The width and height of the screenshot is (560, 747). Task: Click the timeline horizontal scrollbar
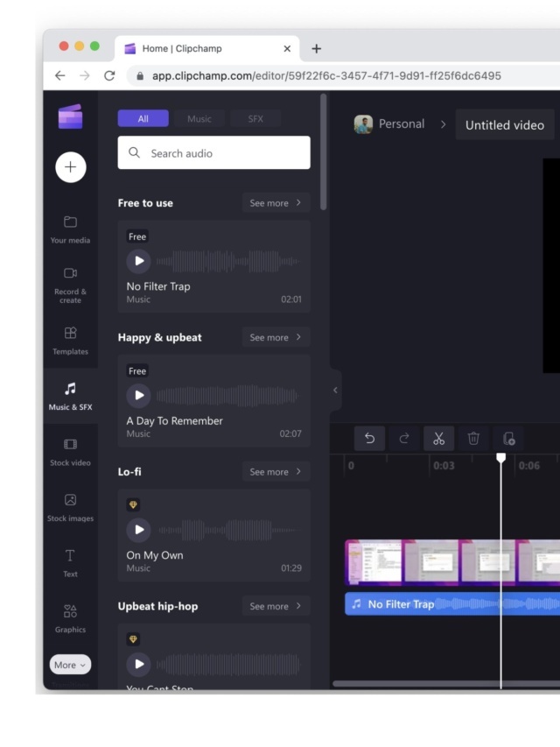point(446,684)
